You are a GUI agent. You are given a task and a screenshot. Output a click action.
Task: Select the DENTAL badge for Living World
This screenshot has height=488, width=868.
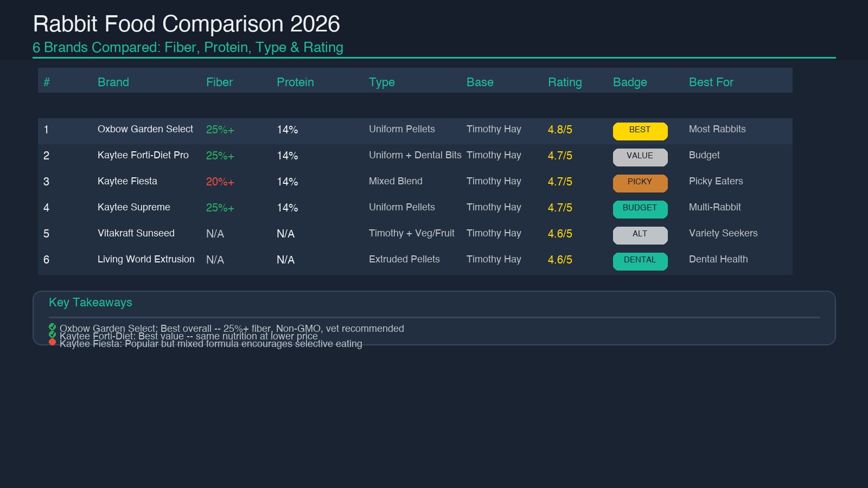(640, 261)
